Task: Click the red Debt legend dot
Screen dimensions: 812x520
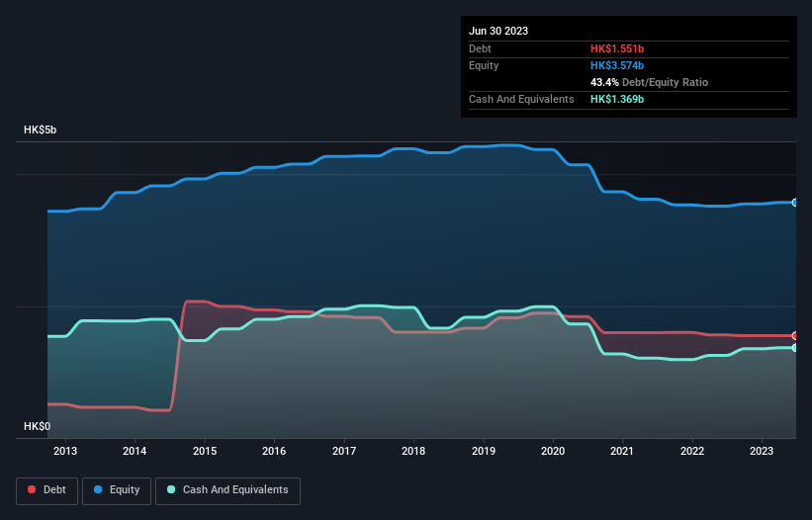Action: 32,489
